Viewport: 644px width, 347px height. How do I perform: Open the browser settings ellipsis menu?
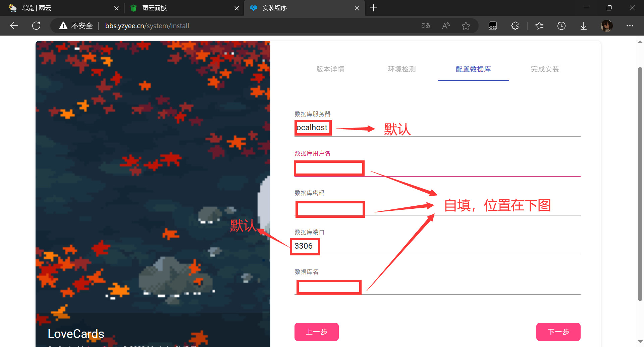click(630, 26)
